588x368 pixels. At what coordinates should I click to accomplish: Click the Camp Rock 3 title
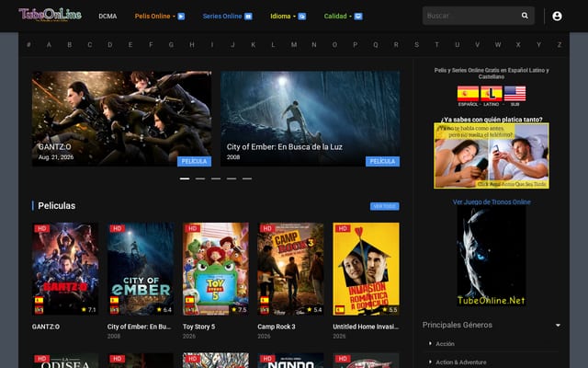(277, 327)
